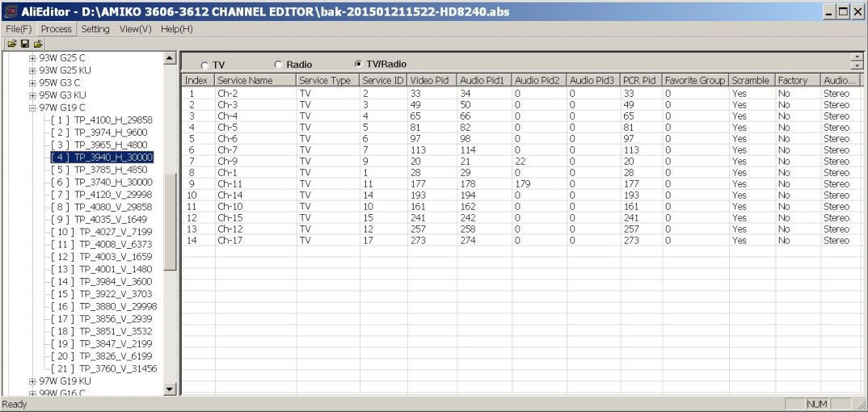Screen dimensions: 868x412
Task: Expand the 97W G19 KU tree node
Action: [32, 381]
